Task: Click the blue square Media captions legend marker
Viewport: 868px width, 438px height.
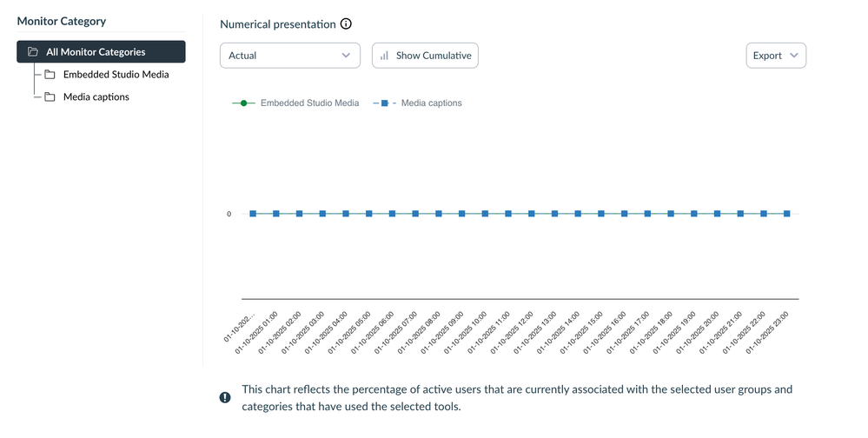Action: tap(384, 103)
